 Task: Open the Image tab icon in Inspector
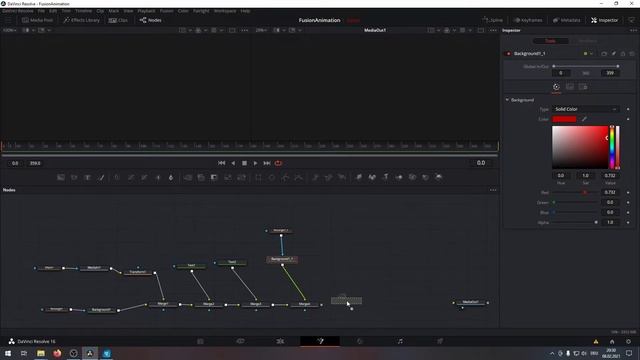570,87
